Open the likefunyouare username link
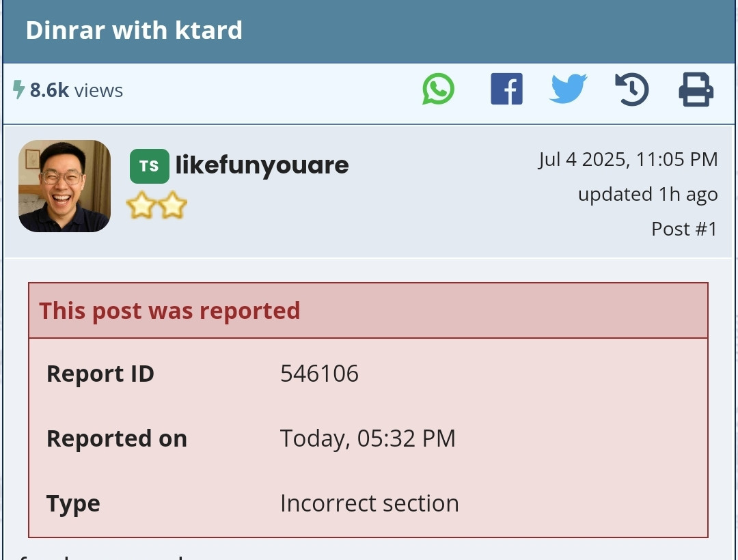Image resolution: width=738 pixels, height=560 pixels. click(x=262, y=165)
